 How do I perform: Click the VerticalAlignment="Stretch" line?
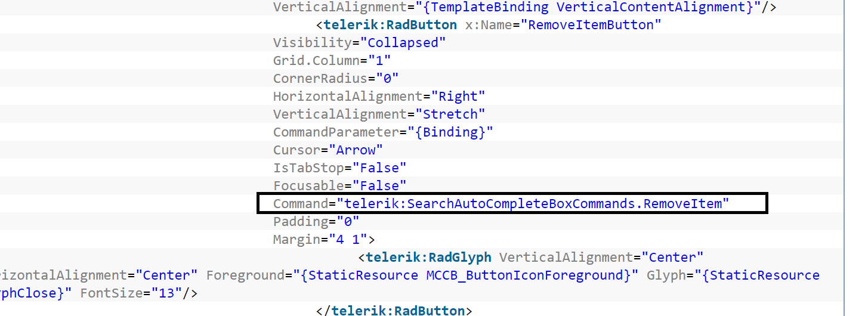[x=379, y=114]
